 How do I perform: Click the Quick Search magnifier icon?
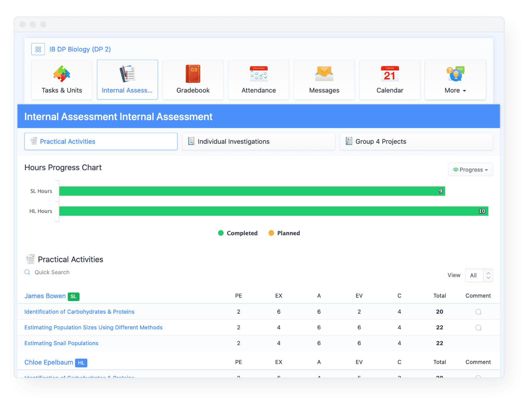pyautogui.click(x=27, y=272)
